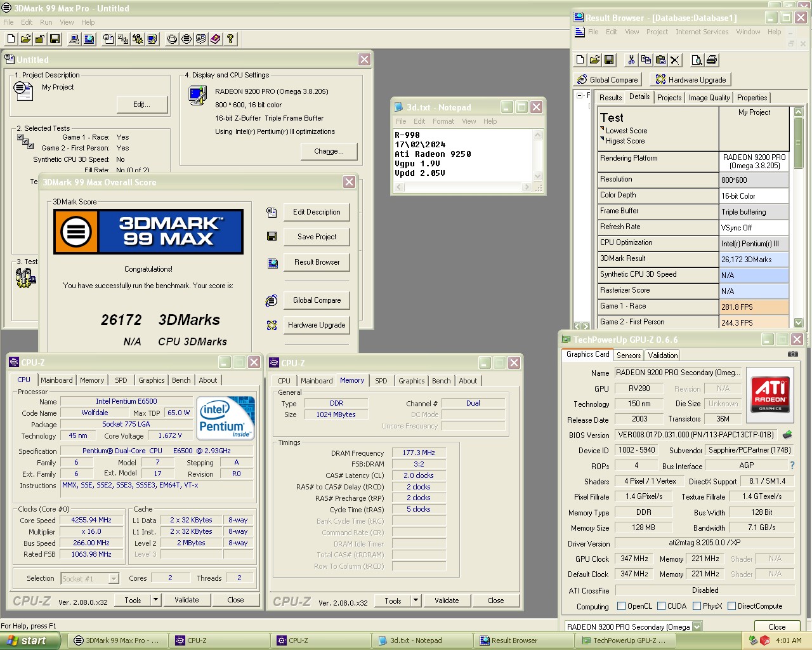
Task: Select Results tab in Result Browser
Action: tap(610, 98)
